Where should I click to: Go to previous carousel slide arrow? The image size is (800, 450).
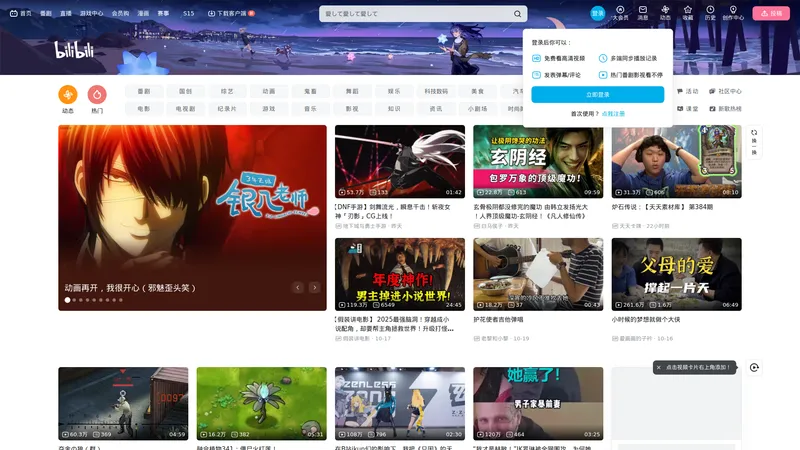pyautogui.click(x=297, y=287)
